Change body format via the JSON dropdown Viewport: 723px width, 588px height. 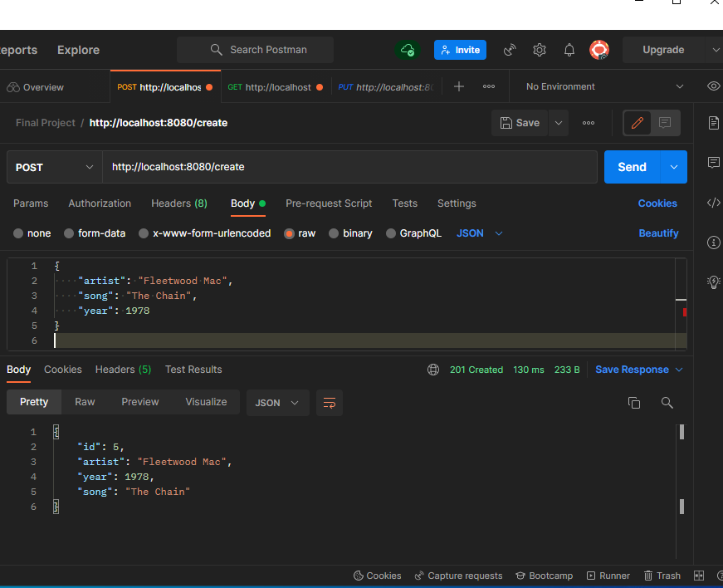pos(479,233)
